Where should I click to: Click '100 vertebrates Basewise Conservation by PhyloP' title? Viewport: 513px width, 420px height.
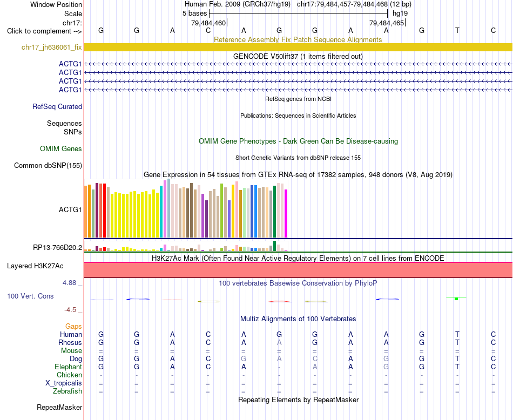(x=298, y=283)
